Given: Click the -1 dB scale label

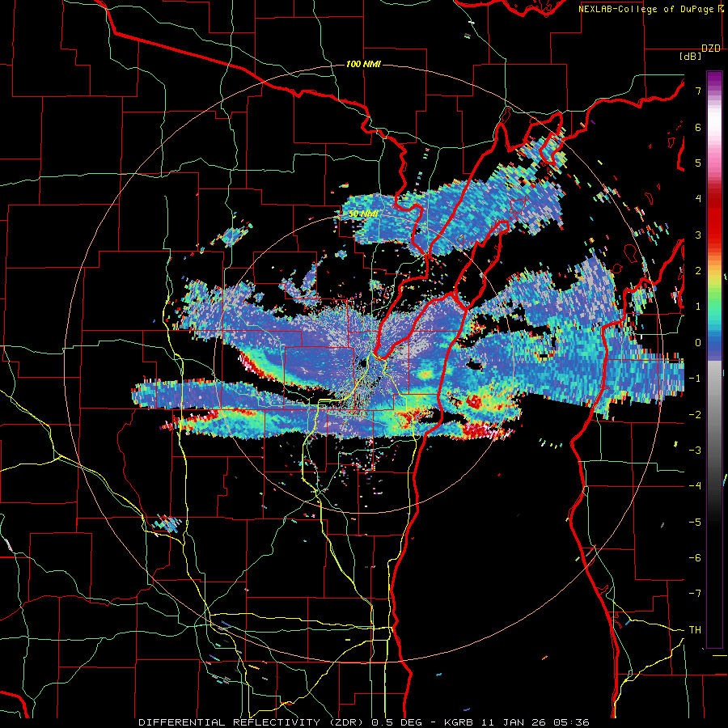Looking at the screenshot, I should pyautogui.click(x=695, y=379).
